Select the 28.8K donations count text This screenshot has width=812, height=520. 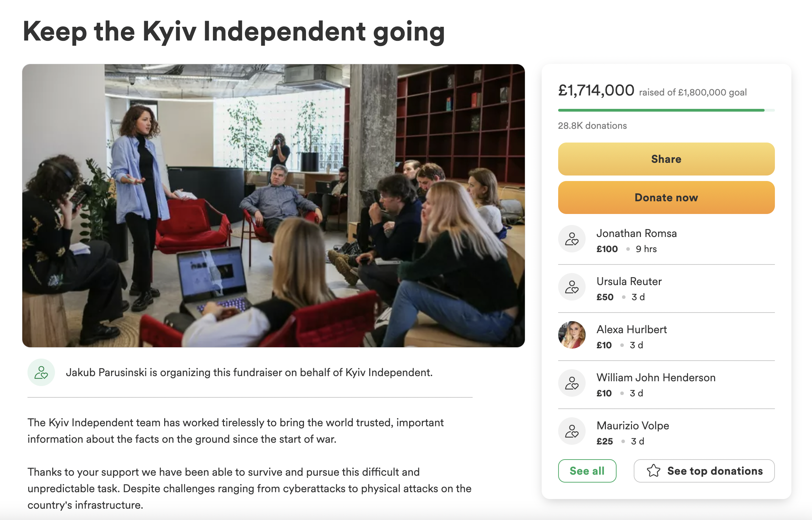(x=592, y=126)
